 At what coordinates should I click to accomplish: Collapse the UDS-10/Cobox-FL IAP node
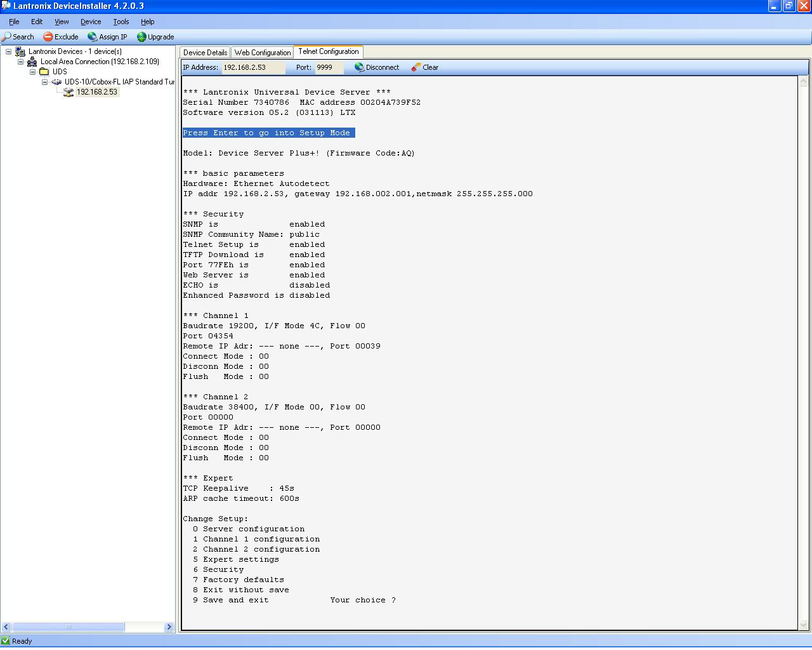click(x=45, y=82)
